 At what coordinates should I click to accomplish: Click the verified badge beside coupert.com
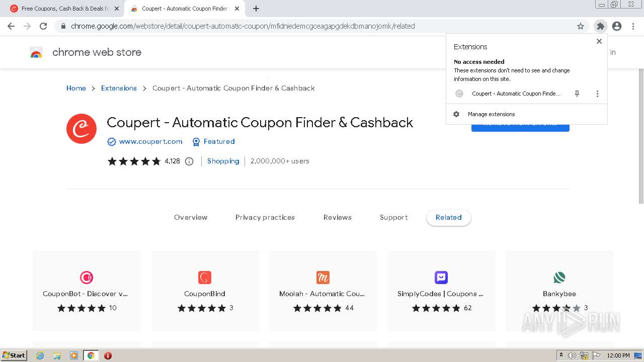[112, 142]
